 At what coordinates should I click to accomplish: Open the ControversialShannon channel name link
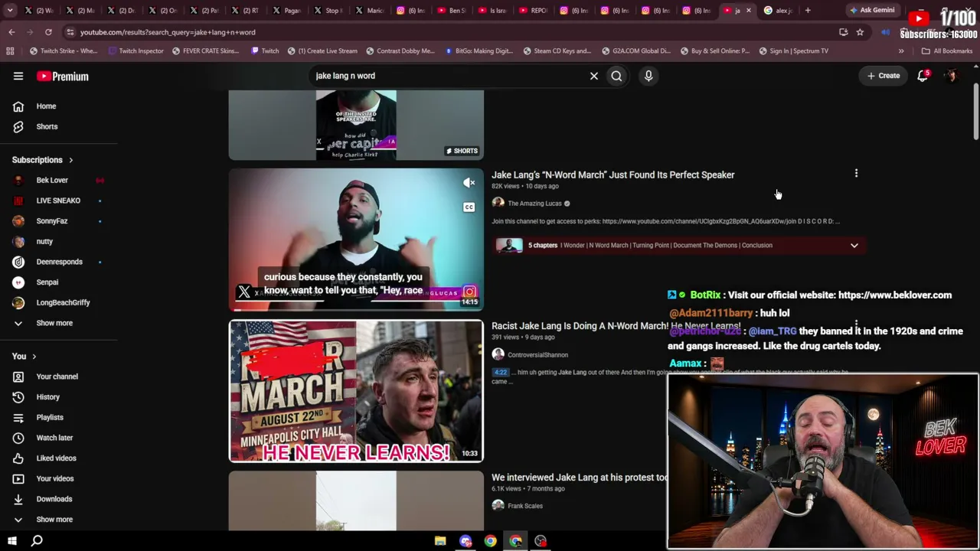pos(537,355)
